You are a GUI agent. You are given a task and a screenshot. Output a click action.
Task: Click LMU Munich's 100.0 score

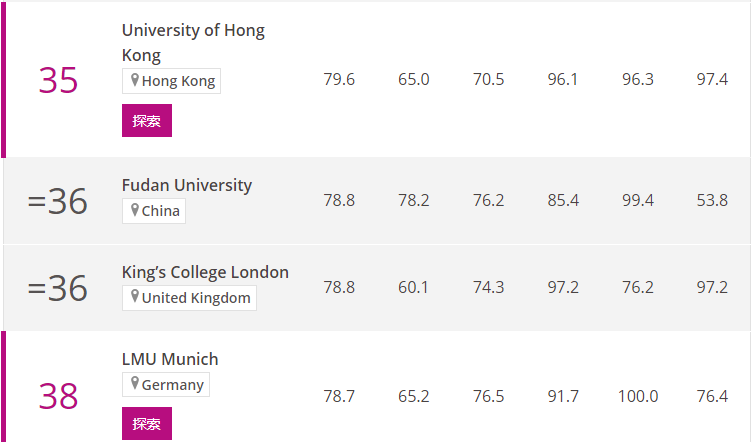638,396
